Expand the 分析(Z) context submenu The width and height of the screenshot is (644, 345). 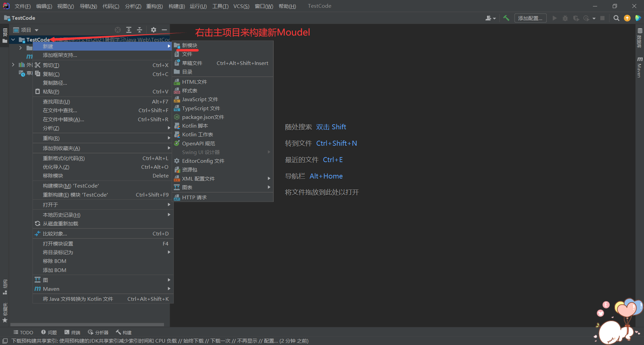103,128
